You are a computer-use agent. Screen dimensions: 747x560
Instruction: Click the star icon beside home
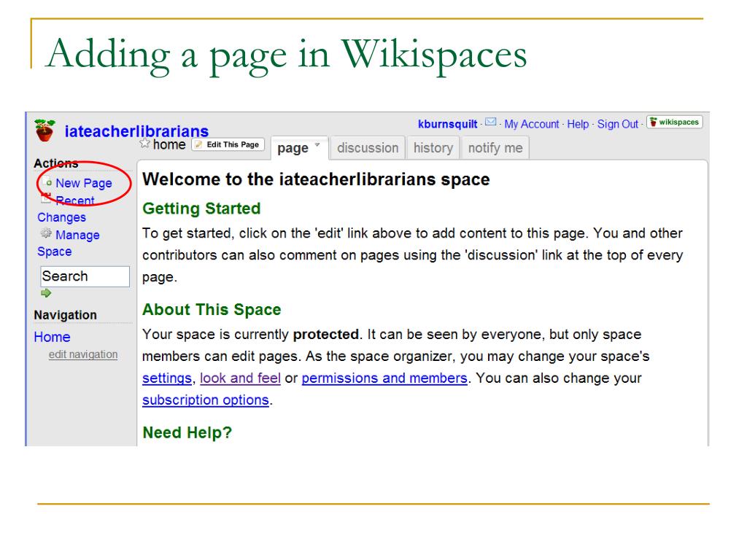(145, 144)
